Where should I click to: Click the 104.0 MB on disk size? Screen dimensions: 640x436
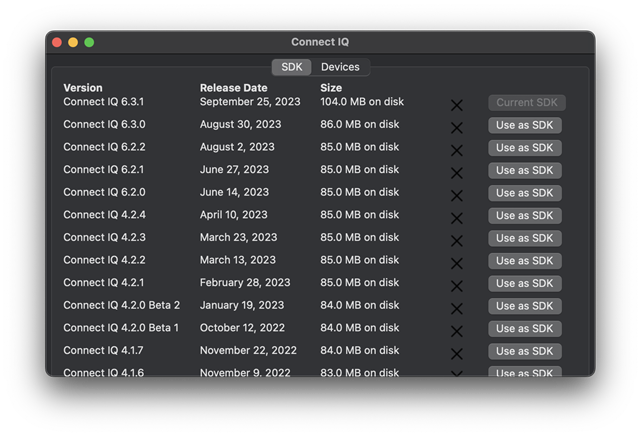pos(362,102)
